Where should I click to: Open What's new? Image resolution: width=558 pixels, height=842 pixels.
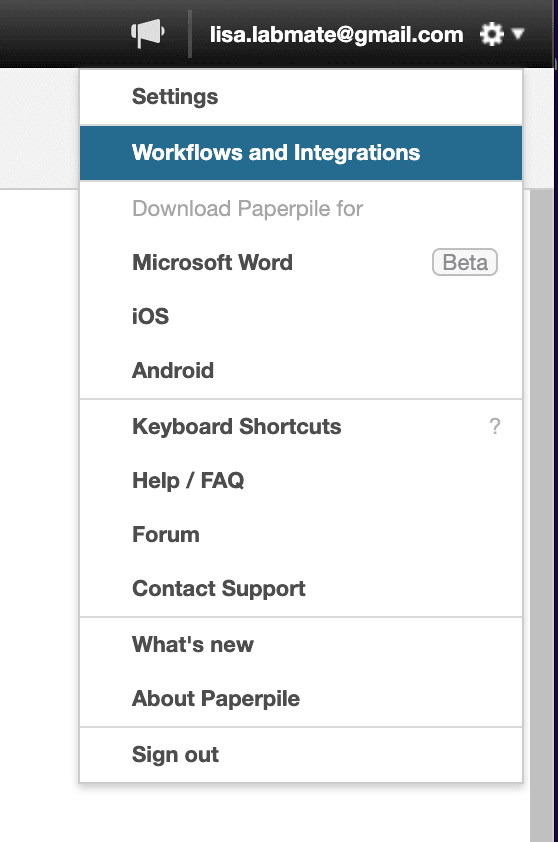pos(301,644)
